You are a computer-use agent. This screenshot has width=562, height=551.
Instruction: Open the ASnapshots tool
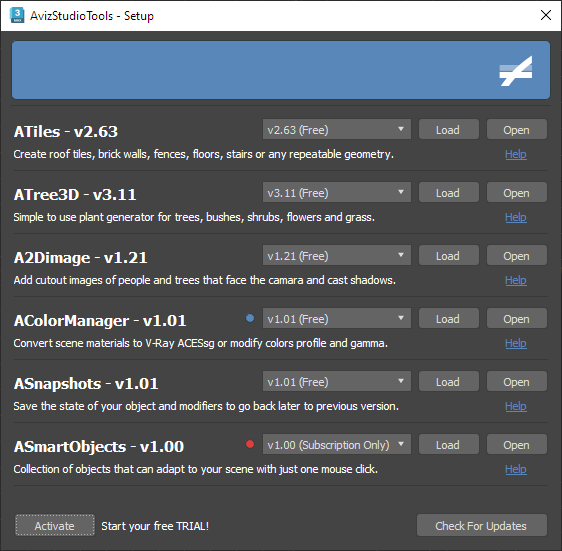(516, 381)
